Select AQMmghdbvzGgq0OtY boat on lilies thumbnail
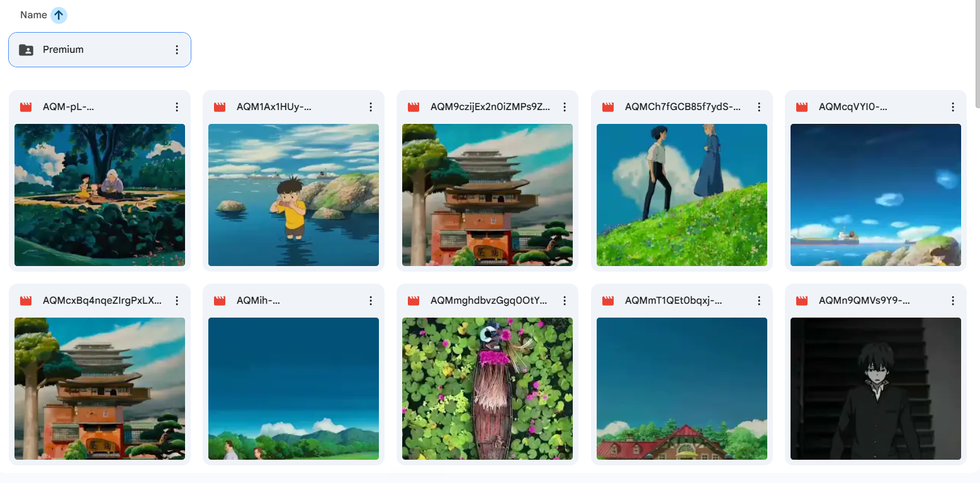The width and height of the screenshot is (980, 483). [x=487, y=389]
